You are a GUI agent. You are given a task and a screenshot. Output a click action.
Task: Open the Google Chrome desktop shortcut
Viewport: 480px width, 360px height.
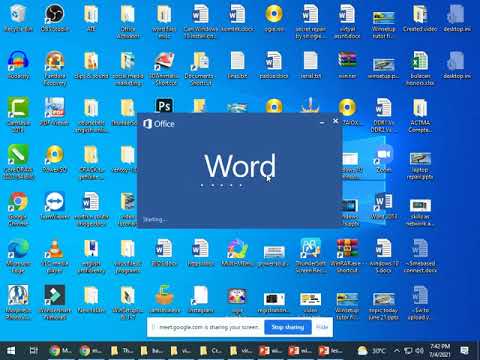click(18, 209)
